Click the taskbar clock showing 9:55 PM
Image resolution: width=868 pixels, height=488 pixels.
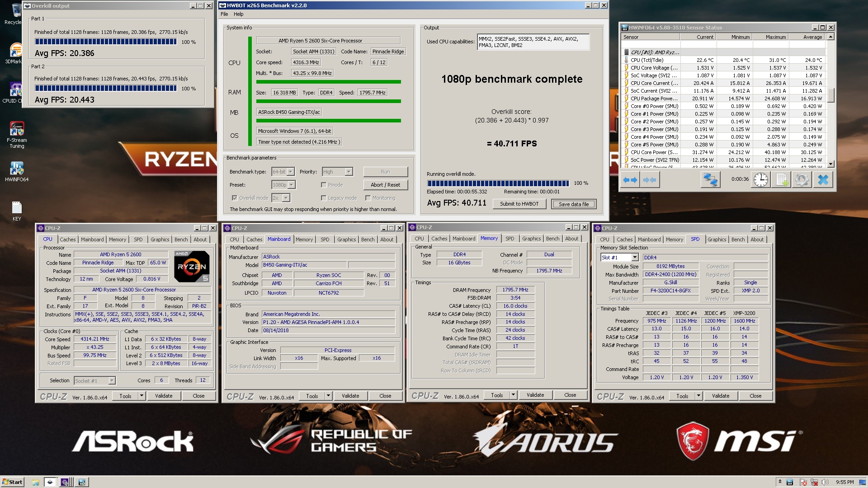tap(844, 482)
